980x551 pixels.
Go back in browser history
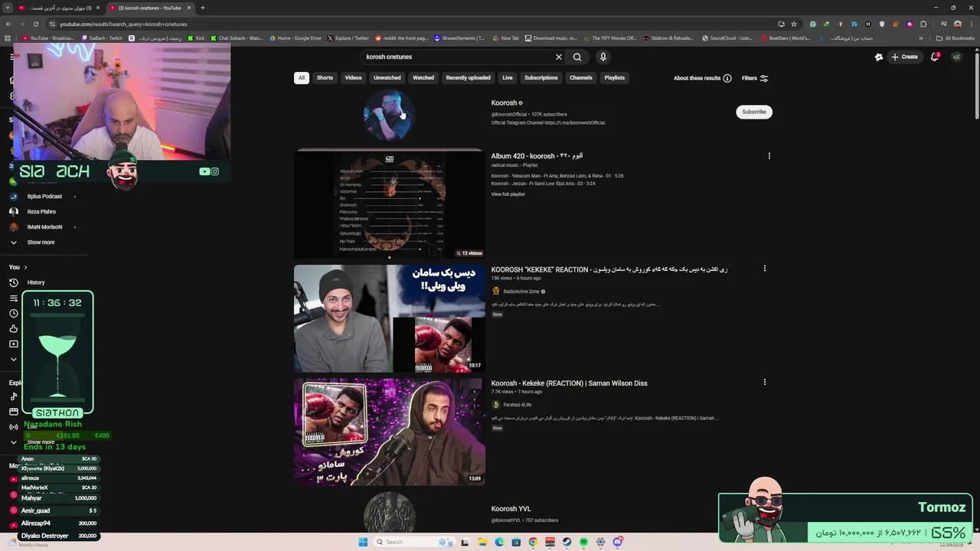tap(8, 24)
